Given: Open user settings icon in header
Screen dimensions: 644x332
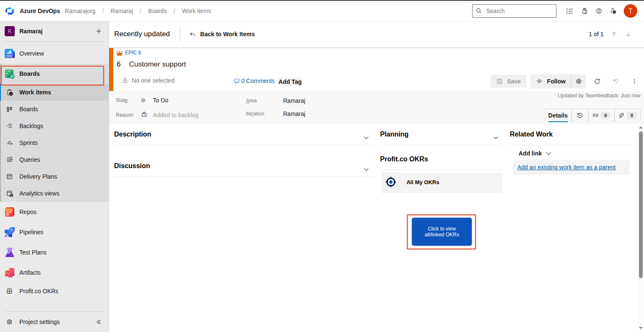Looking at the screenshot, I should tap(613, 11).
